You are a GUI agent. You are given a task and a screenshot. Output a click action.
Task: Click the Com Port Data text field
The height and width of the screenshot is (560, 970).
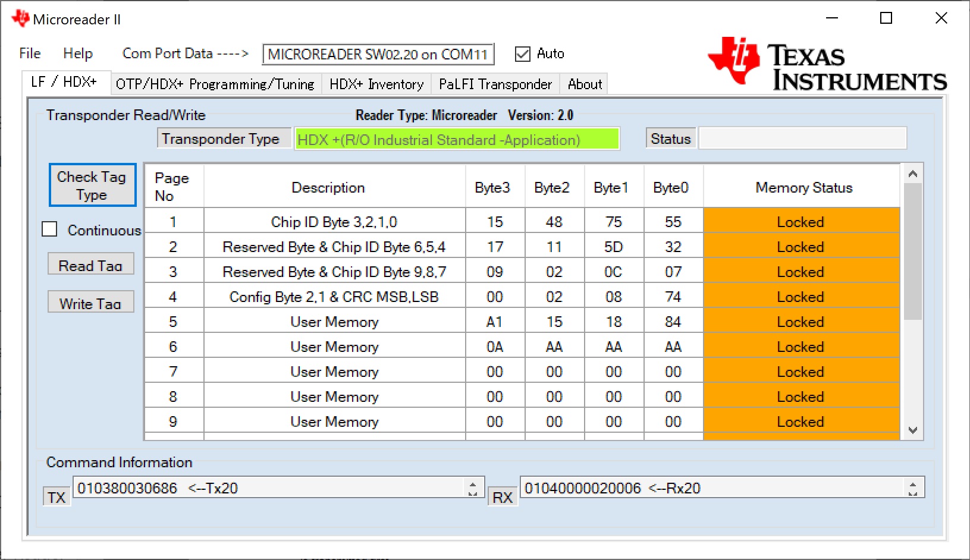[378, 55]
